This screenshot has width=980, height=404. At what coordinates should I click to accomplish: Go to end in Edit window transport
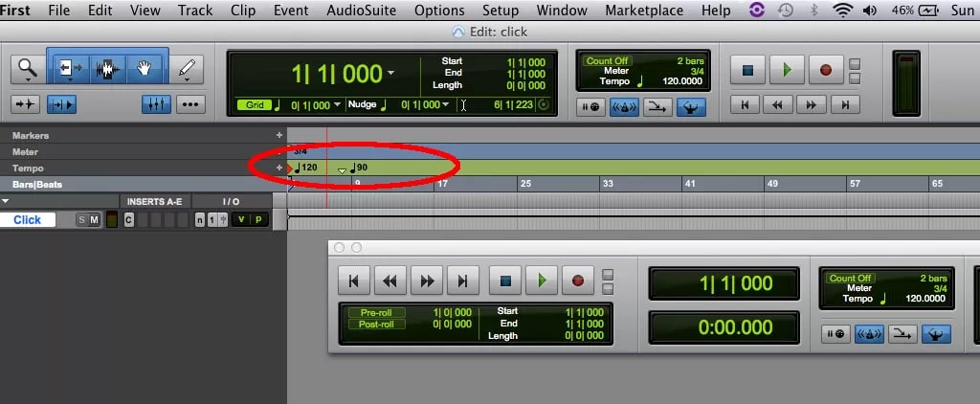(845, 105)
